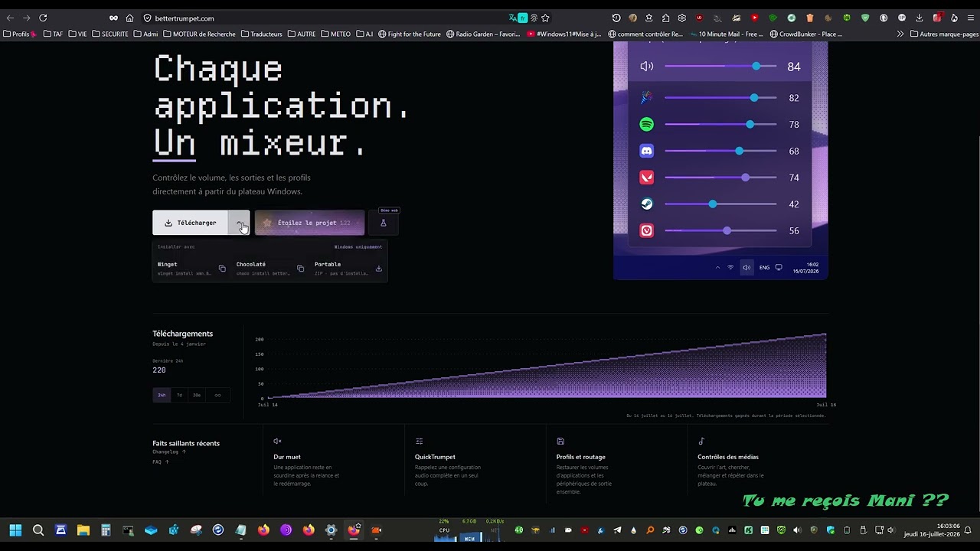Copy the Chocolatey install command
The image size is (980, 551).
point(300,269)
